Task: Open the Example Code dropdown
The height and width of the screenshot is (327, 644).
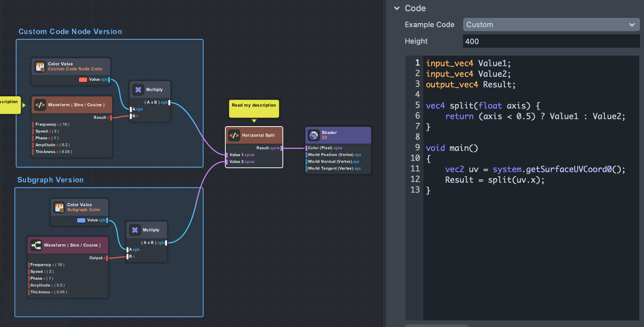Action: [551, 25]
